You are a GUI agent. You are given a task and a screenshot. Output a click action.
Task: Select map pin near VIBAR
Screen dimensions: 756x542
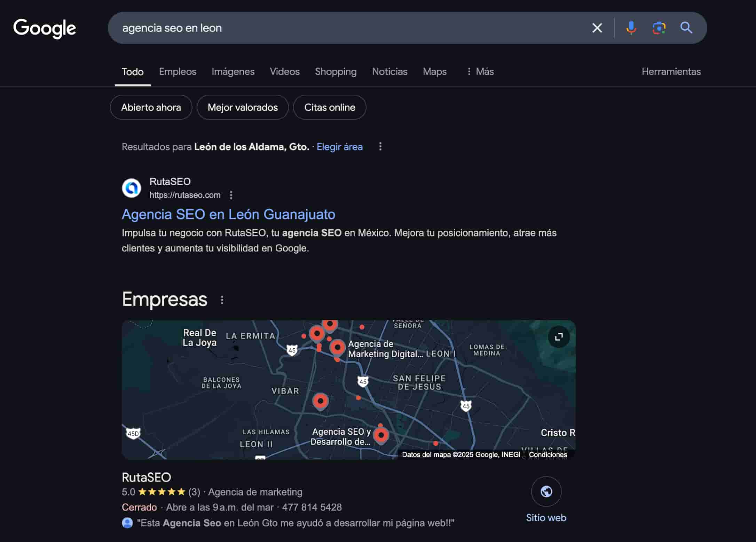coord(320,401)
